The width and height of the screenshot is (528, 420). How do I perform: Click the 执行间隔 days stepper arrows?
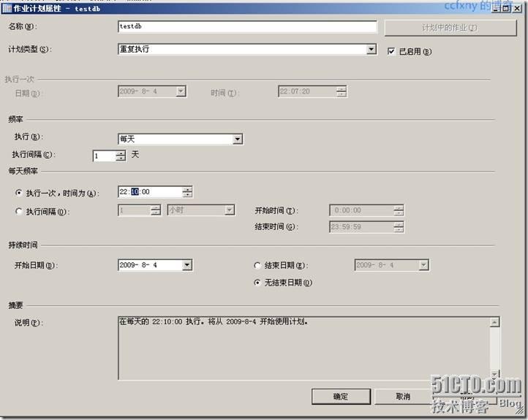[121, 156]
